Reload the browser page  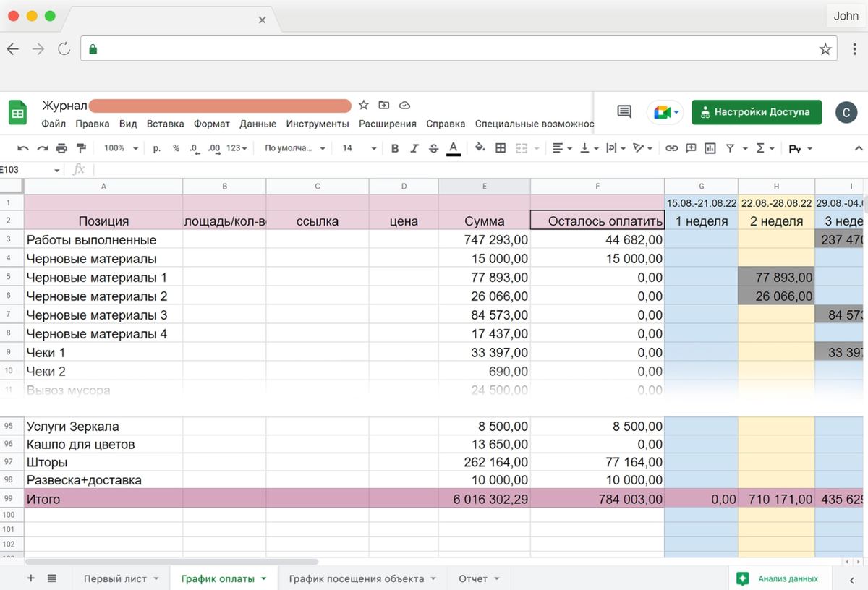tap(64, 49)
